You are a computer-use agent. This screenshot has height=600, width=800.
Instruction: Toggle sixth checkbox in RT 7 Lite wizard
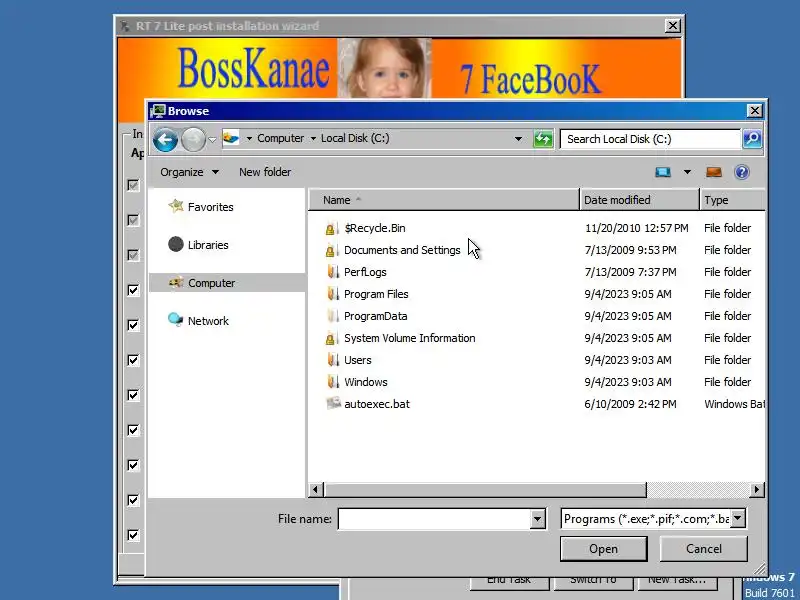(133, 360)
